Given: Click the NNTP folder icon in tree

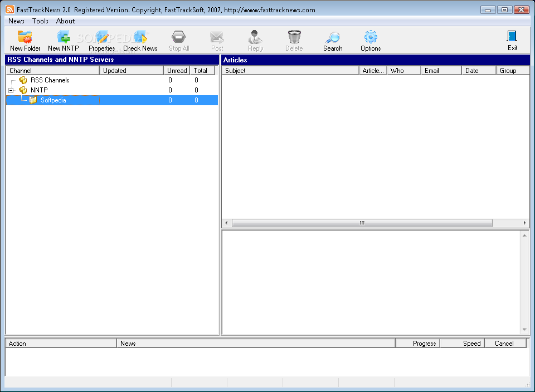Looking at the screenshot, I should point(23,90).
